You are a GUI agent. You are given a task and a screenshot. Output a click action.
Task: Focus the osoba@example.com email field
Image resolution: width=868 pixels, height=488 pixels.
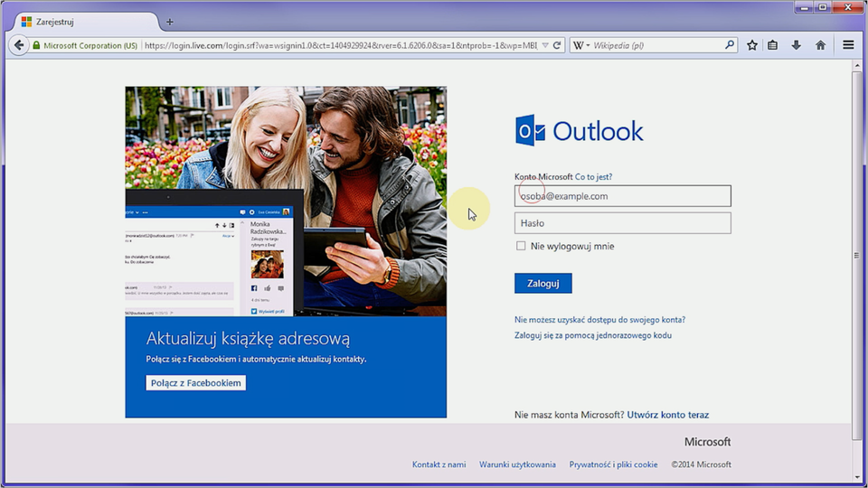coord(623,196)
